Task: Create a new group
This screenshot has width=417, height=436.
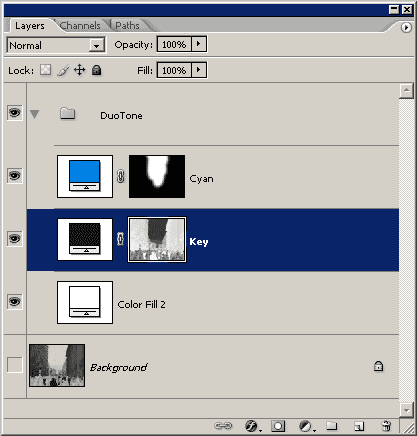Action: pyautogui.click(x=332, y=426)
